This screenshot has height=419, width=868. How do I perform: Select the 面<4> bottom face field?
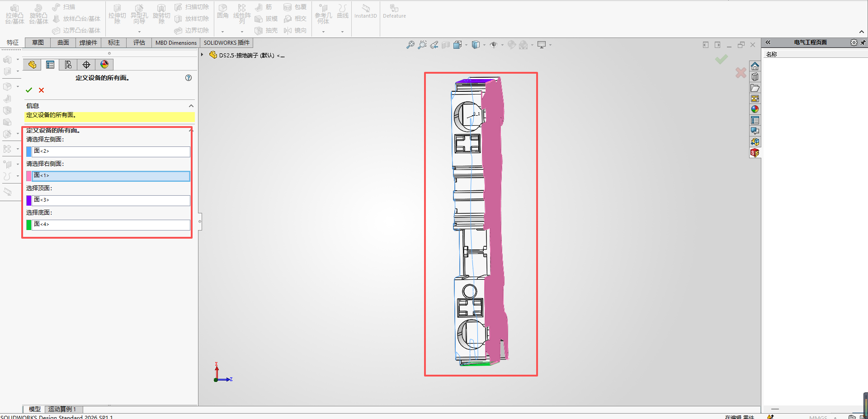point(111,225)
